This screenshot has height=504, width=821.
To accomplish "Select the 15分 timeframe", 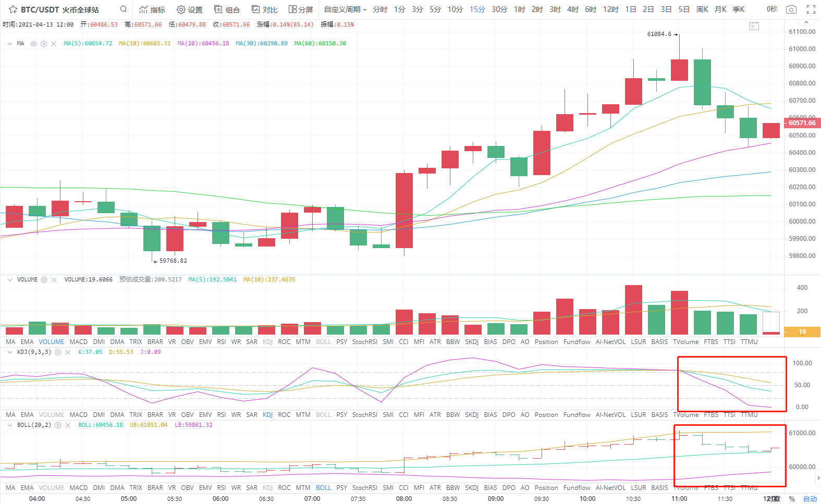I will pos(477,9).
